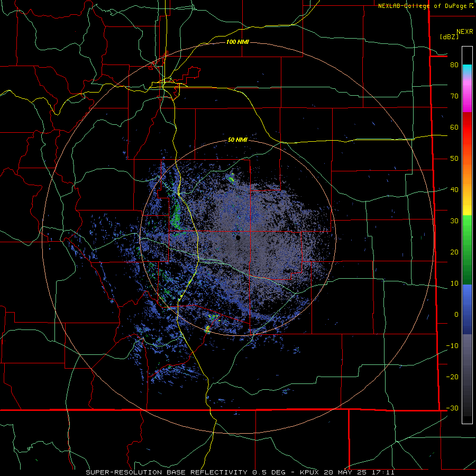476x476 pixels.
Task: Click the product title caption at bottom
Action: (240, 472)
